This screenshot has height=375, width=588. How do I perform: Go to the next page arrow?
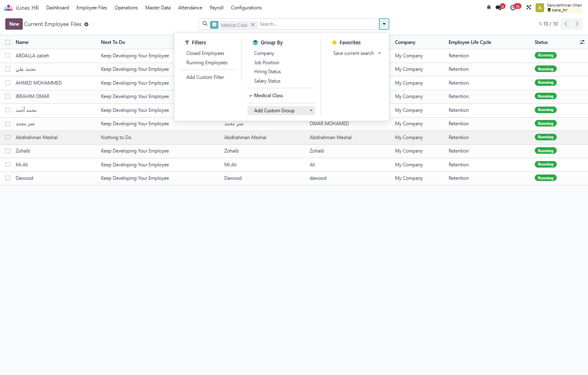point(577,24)
